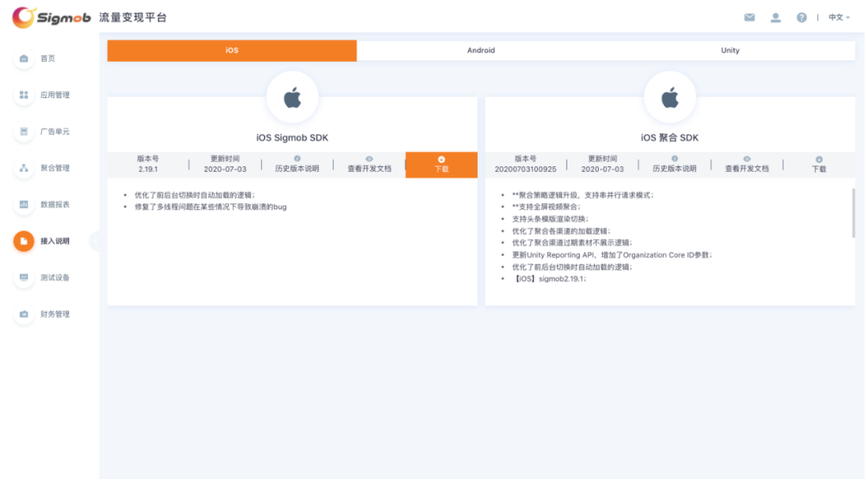This screenshot has width=868, height=479.
Task: Open 聚合管理 icon in sidebar
Action: click(x=24, y=168)
